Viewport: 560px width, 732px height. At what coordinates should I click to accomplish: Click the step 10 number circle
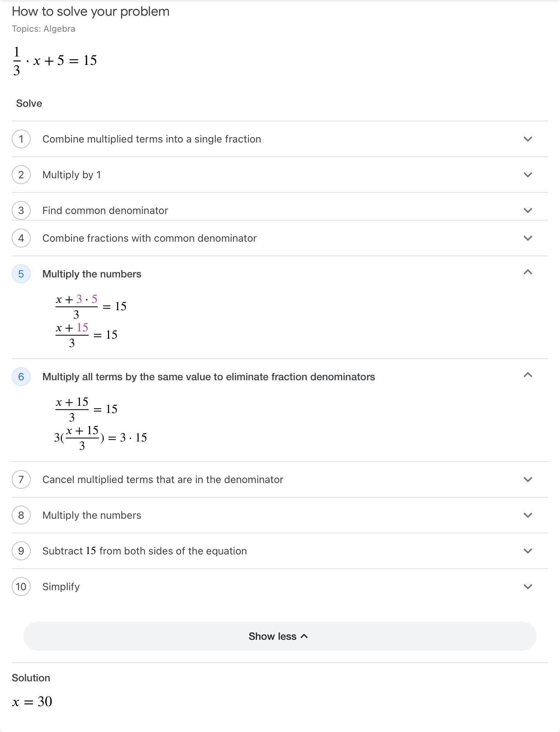click(21, 587)
